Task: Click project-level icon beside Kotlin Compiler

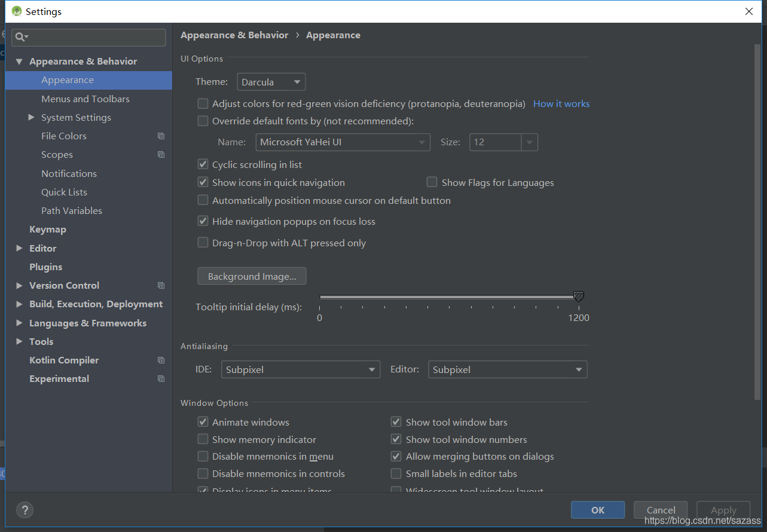Action: [x=161, y=360]
